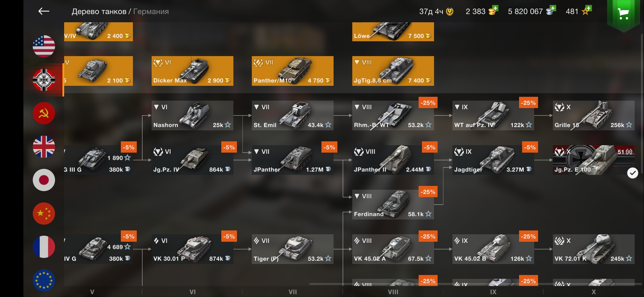Select the Nashorn tier VI node
Screen dimensions: 644x297
[x=192, y=116]
